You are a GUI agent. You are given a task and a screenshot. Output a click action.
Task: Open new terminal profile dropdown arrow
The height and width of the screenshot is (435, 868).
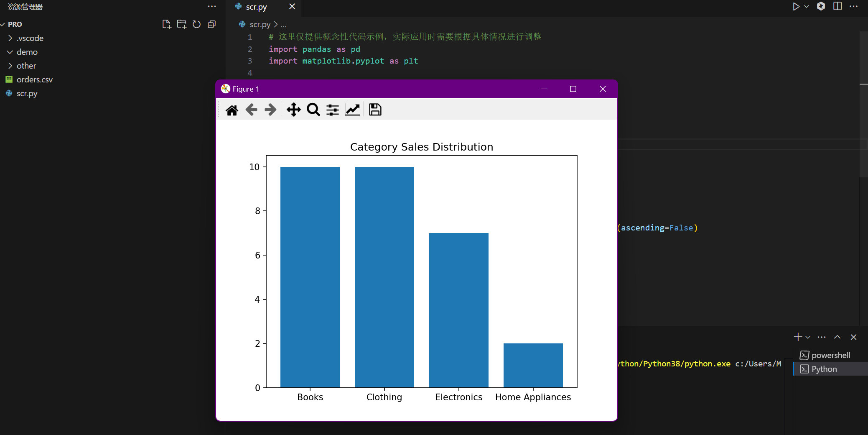(808, 337)
